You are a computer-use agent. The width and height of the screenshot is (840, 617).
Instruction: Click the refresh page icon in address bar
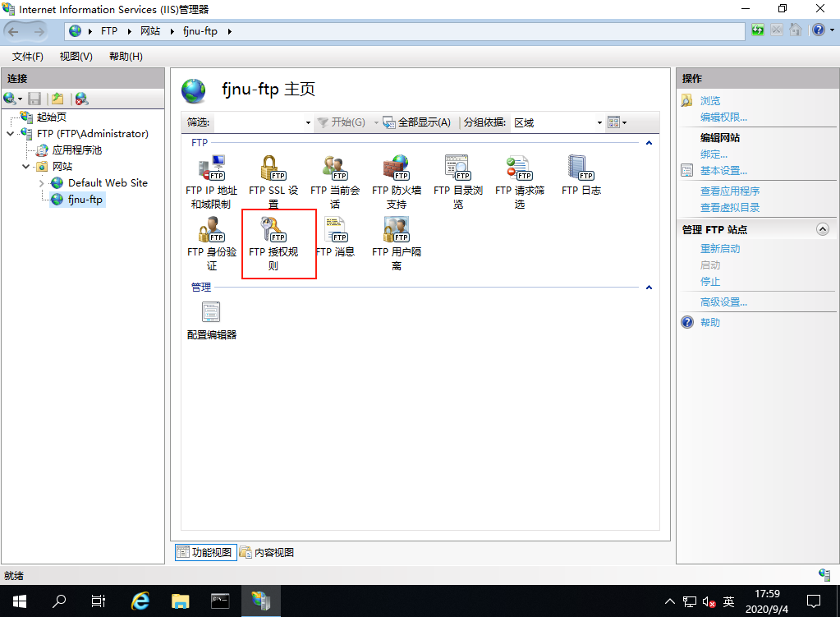point(758,30)
